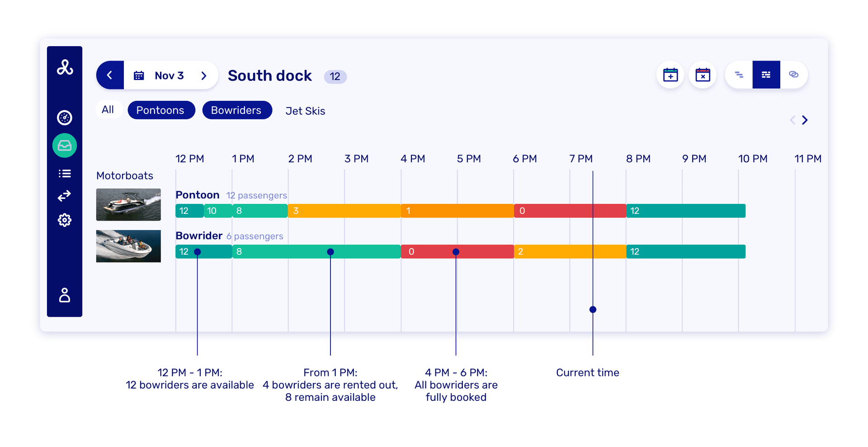868x447 pixels.
Task: Open the user profile icon in sidebar
Action: (65, 296)
